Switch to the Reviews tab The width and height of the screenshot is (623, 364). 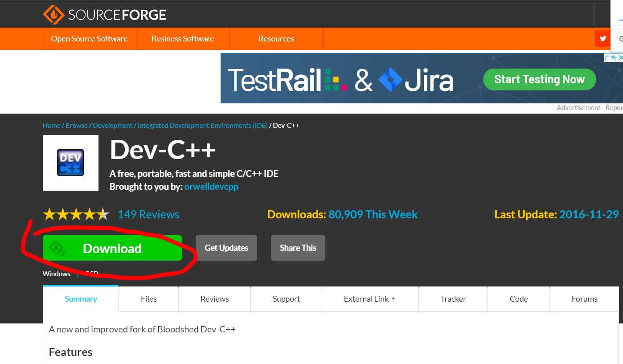[x=215, y=299]
